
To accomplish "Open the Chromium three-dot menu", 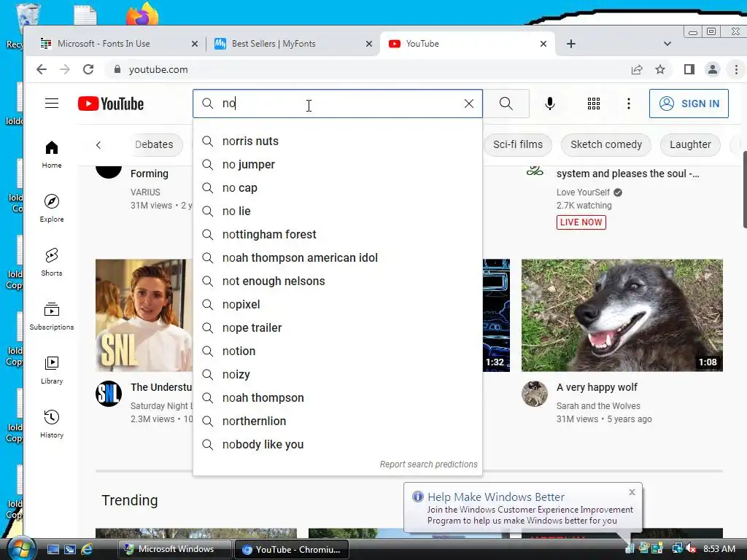I will tap(736, 69).
